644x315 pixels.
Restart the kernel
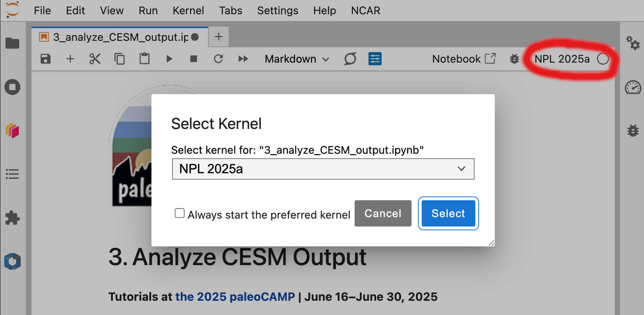[x=219, y=59]
